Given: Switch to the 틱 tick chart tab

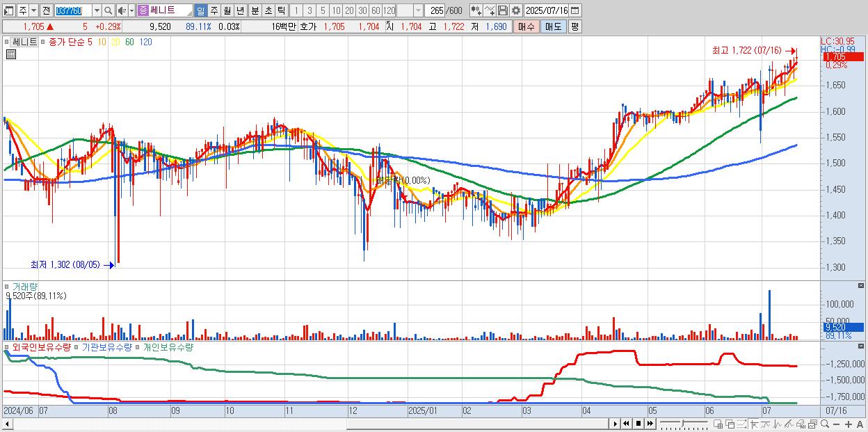Looking at the screenshot, I should click(281, 10).
